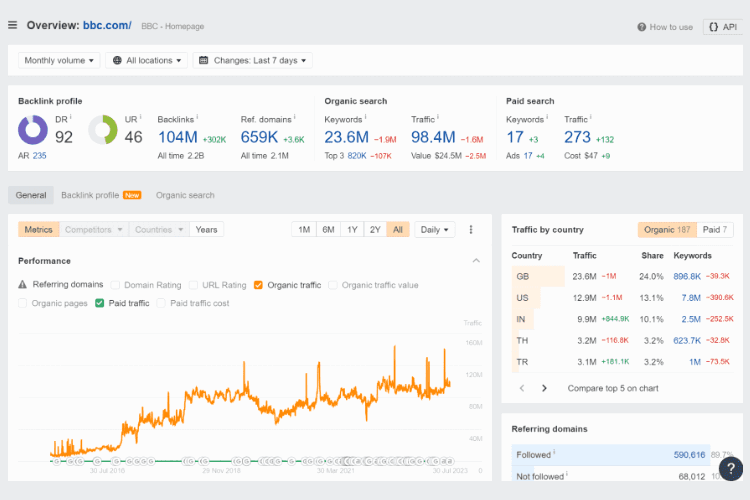Click the calendar icon in Changes filter
750x500 pixels.
click(203, 60)
